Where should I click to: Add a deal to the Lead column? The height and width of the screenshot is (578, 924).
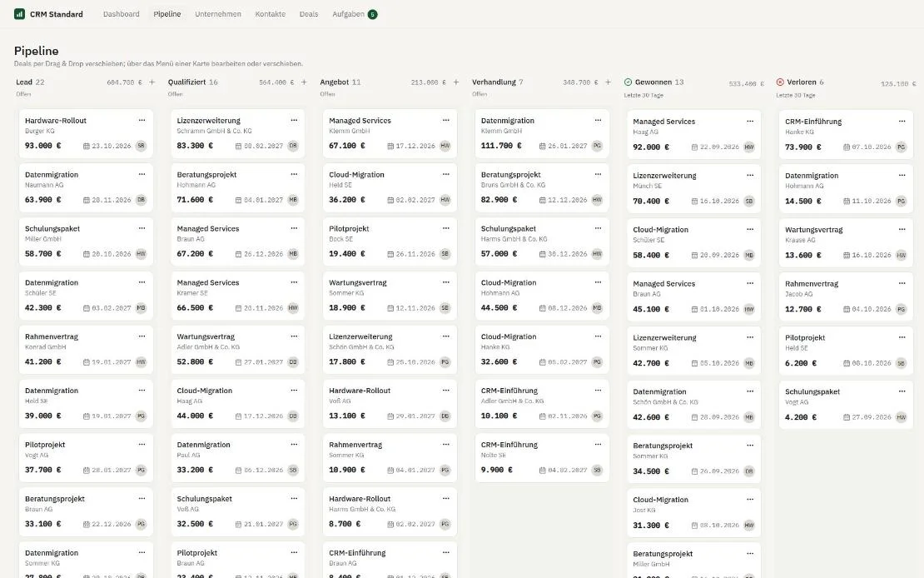point(152,82)
